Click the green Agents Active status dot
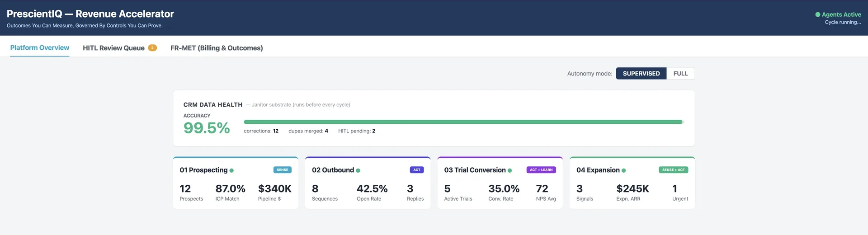Screen dimensions: 868x235 817,14
